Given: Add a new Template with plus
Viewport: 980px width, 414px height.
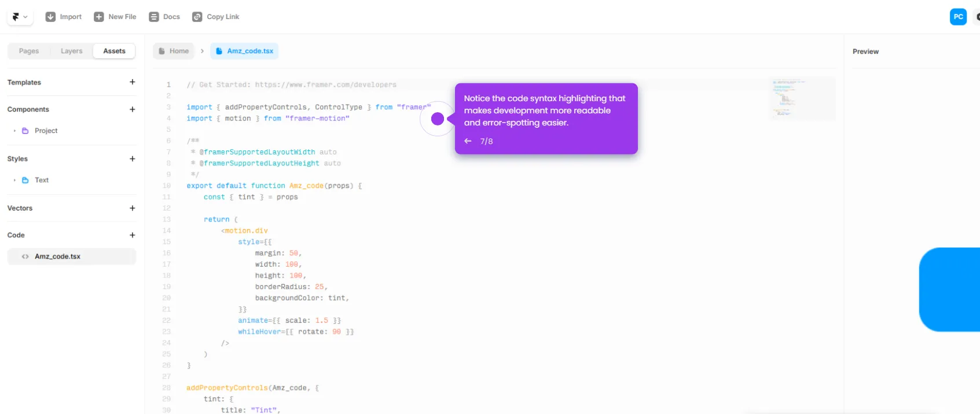Looking at the screenshot, I should [x=133, y=82].
